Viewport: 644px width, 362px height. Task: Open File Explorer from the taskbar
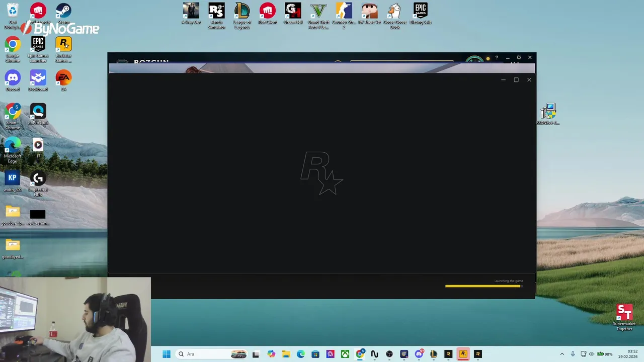pos(286,354)
